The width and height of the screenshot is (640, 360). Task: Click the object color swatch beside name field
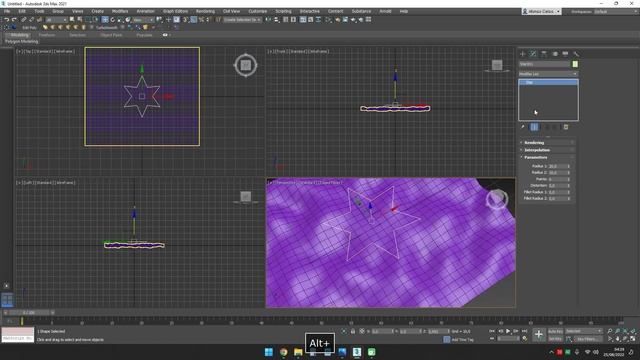point(575,64)
